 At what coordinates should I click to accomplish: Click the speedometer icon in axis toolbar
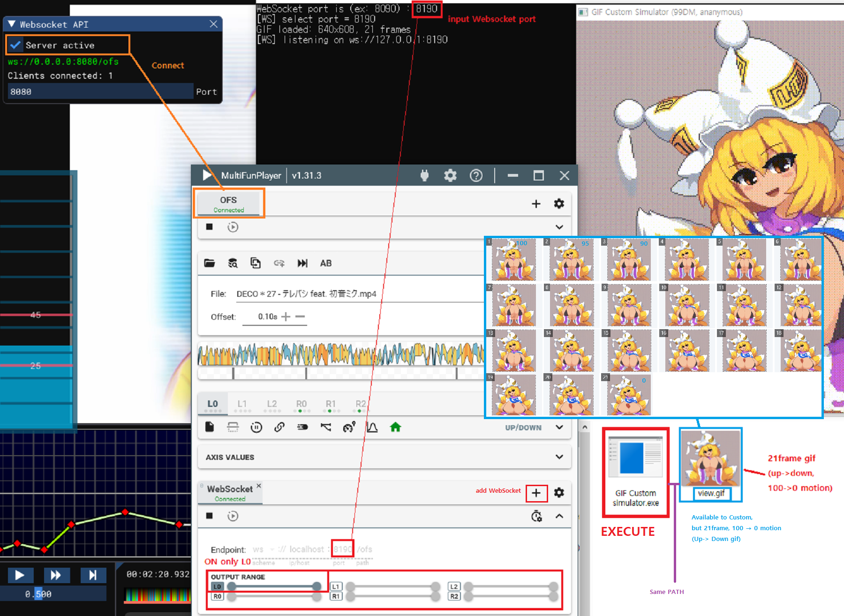click(349, 427)
